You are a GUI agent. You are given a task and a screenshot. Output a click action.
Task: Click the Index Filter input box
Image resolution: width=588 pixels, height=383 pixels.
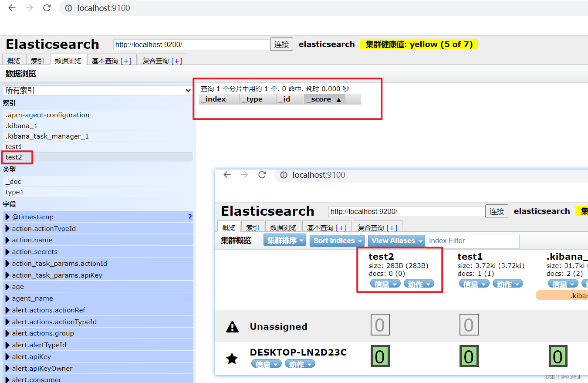[x=473, y=241]
